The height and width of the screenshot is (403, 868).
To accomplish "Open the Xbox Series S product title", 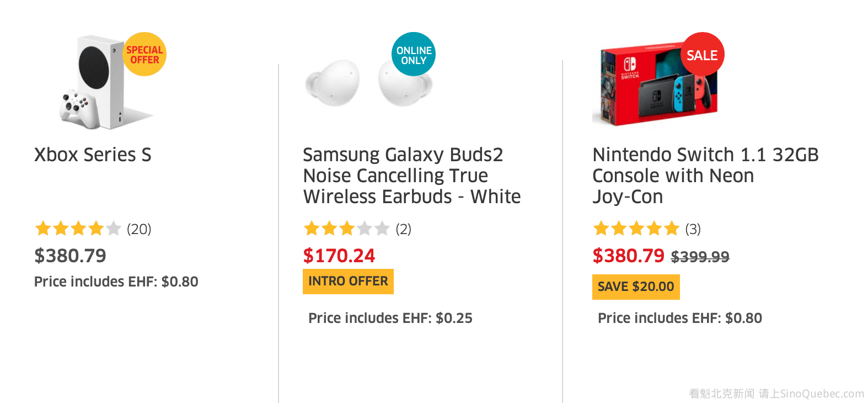I will pyautogui.click(x=93, y=155).
